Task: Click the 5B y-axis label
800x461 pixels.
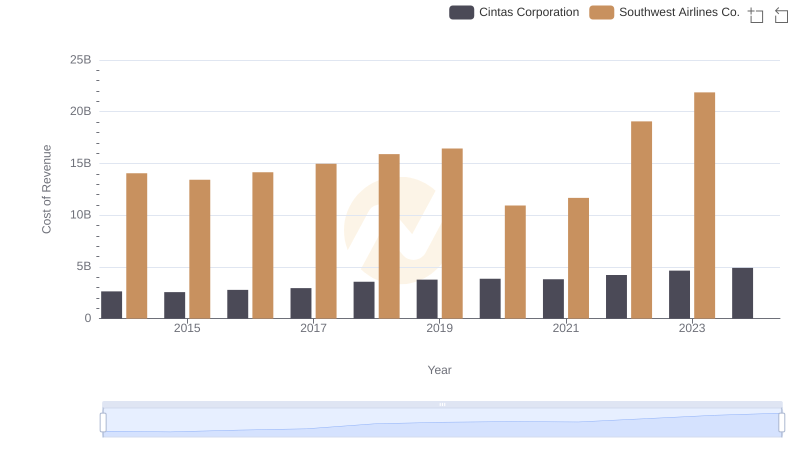Action: (x=84, y=267)
